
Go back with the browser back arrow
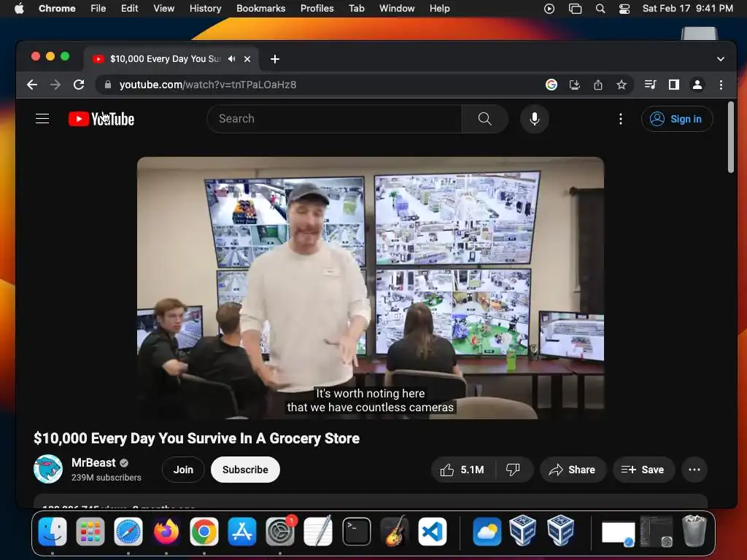pos(32,85)
